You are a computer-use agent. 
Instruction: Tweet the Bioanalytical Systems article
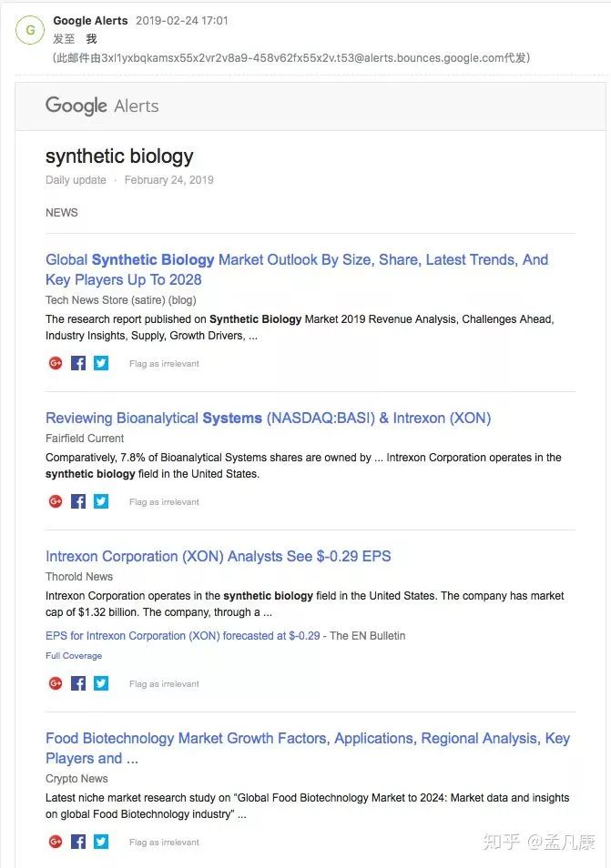pyautogui.click(x=101, y=501)
